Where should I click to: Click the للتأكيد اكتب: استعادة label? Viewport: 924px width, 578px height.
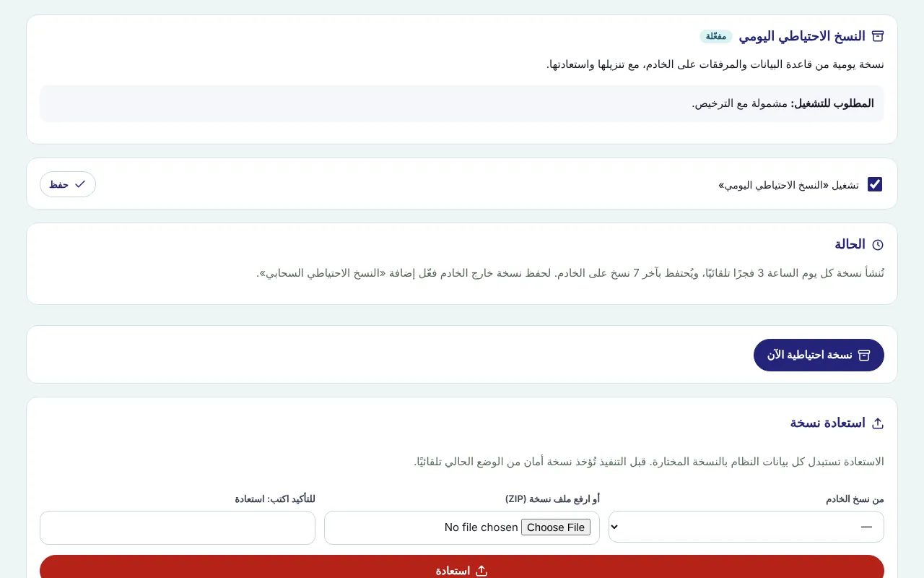pos(275,499)
